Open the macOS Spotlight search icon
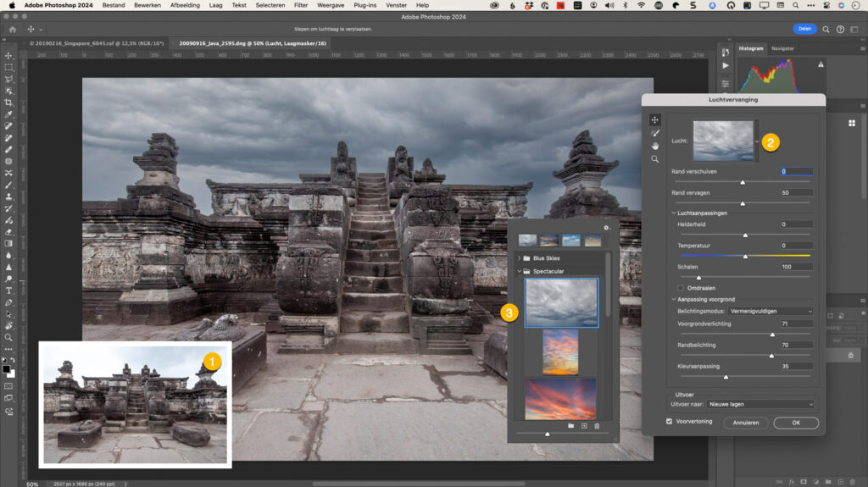 point(795,5)
